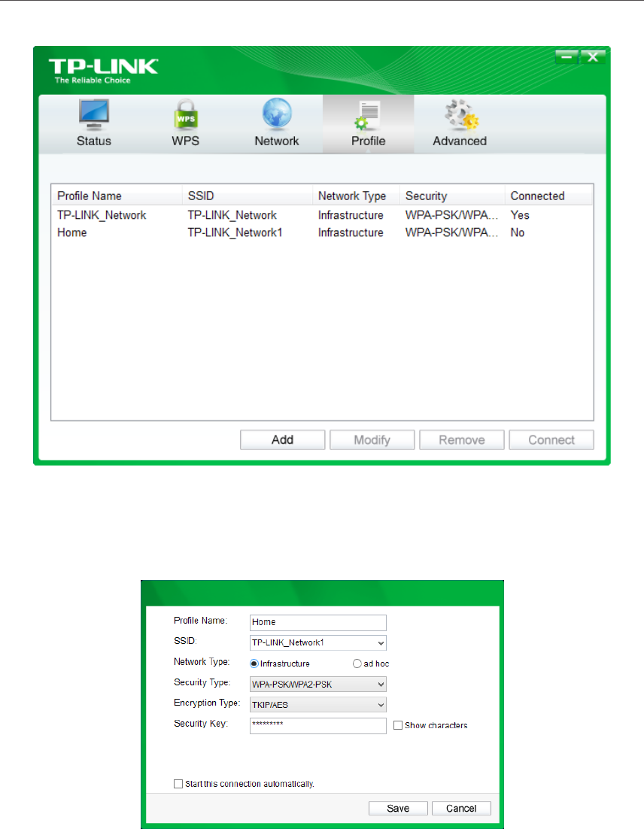Click the TP-LINK_Network1 SSID cell
This screenshot has height=829, width=644.
click(x=235, y=232)
